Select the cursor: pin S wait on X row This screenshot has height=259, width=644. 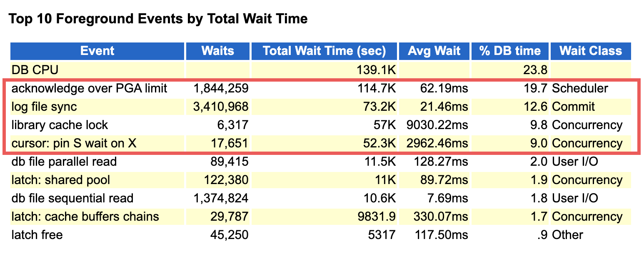pyautogui.click(x=74, y=143)
